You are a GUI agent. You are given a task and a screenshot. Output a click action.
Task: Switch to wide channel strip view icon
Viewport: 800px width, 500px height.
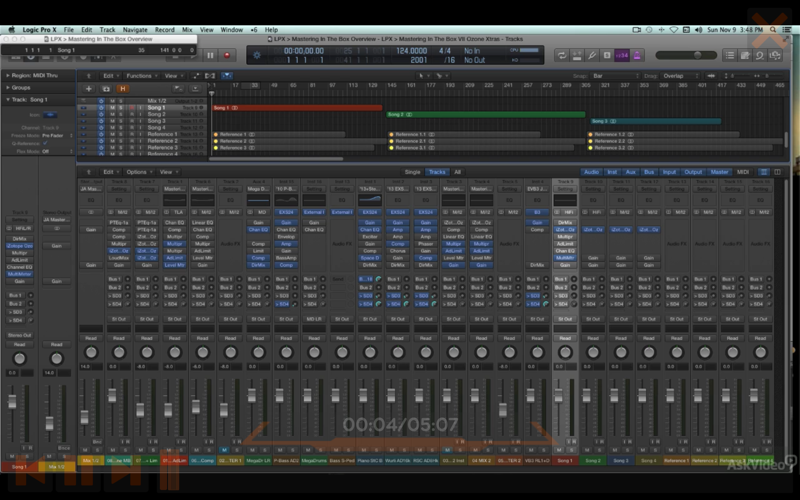click(x=778, y=172)
